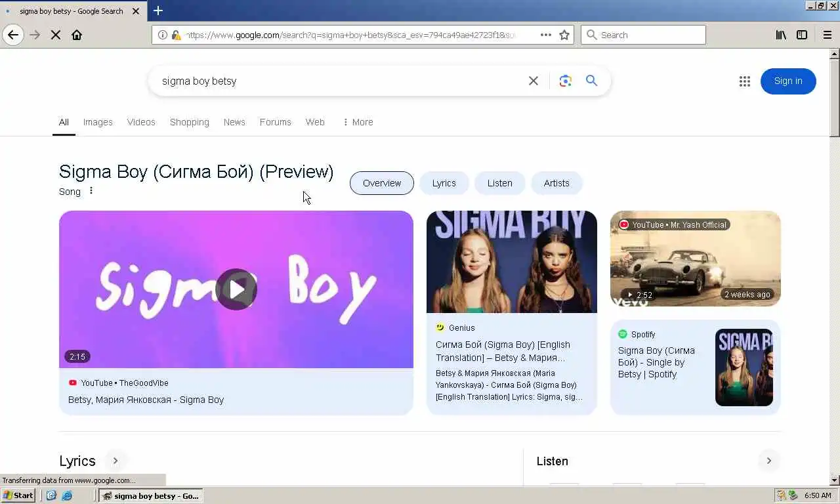Play the Sigma Boy video
Viewport: 840px width, 504px height.
click(x=236, y=289)
